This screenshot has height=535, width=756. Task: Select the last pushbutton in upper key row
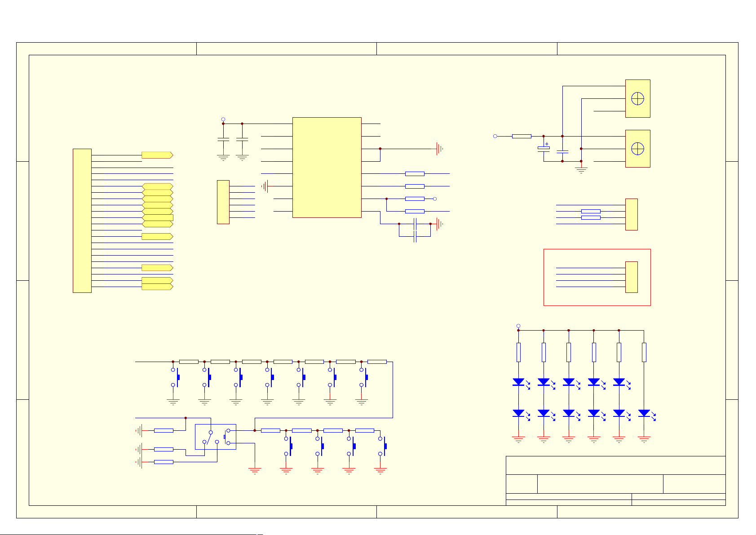[364, 377]
